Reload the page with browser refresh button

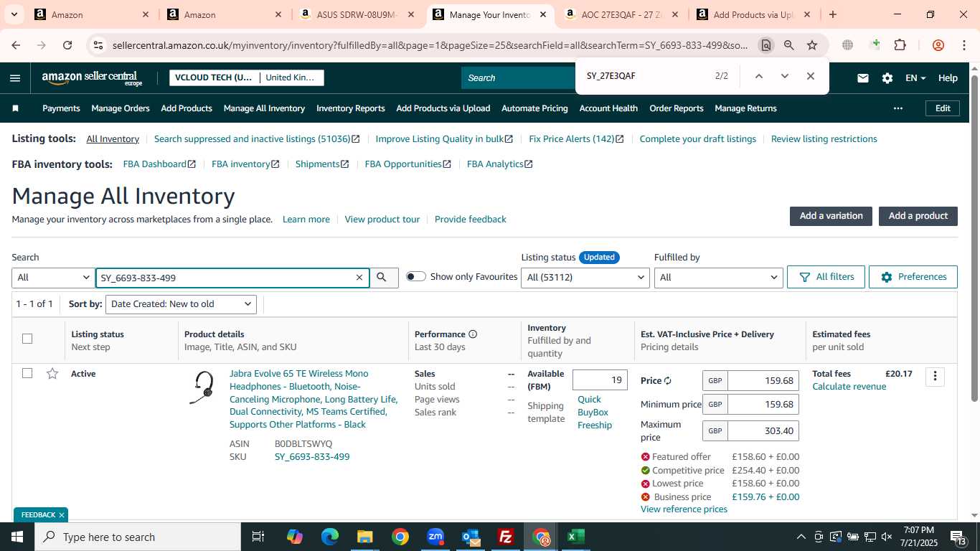pyautogui.click(x=67, y=45)
